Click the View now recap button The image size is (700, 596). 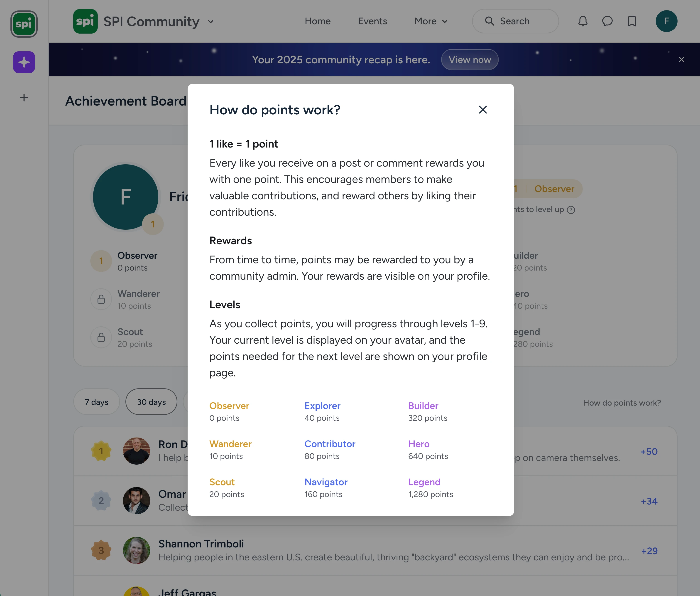pyautogui.click(x=469, y=59)
